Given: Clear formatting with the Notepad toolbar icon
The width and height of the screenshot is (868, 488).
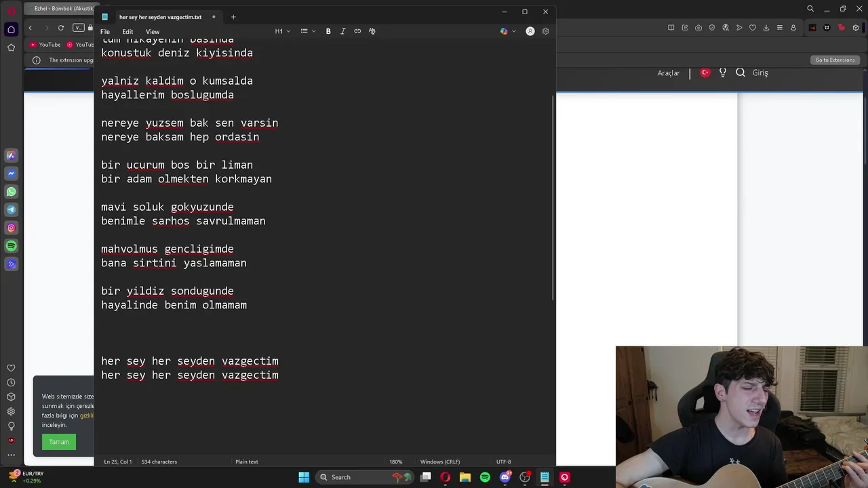Looking at the screenshot, I should pos(372,31).
